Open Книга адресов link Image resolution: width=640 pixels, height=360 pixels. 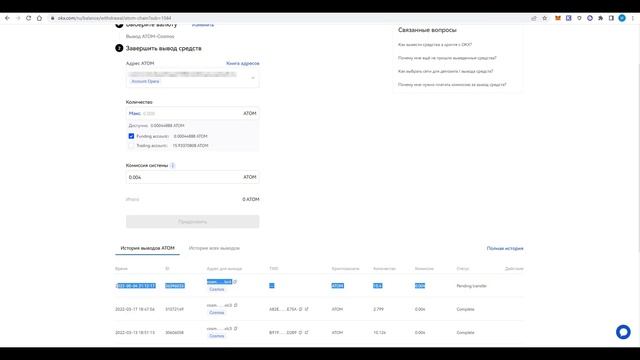point(243,63)
